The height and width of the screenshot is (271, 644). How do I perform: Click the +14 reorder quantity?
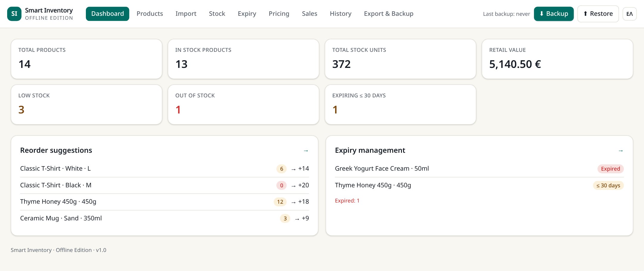(304, 169)
